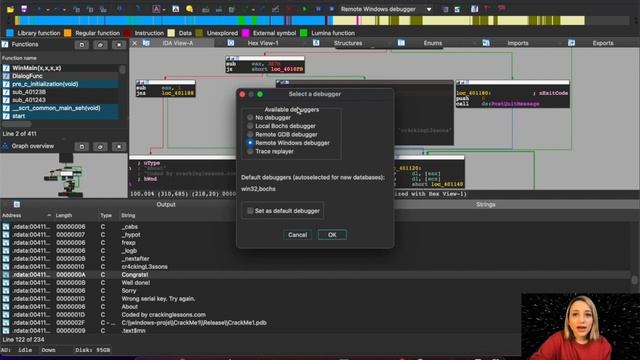Select Local Bochs debugger option
Image resolution: width=640 pixels, height=360 pixels.
click(x=250, y=126)
